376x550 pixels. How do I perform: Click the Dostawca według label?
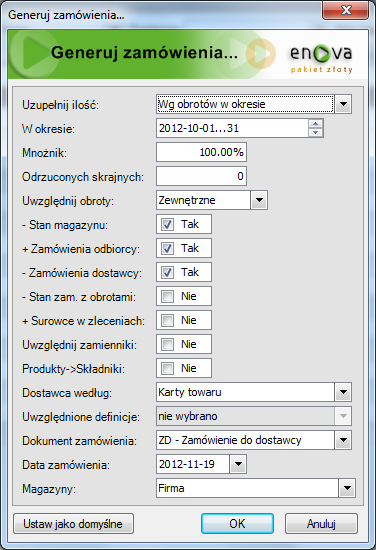tap(67, 393)
